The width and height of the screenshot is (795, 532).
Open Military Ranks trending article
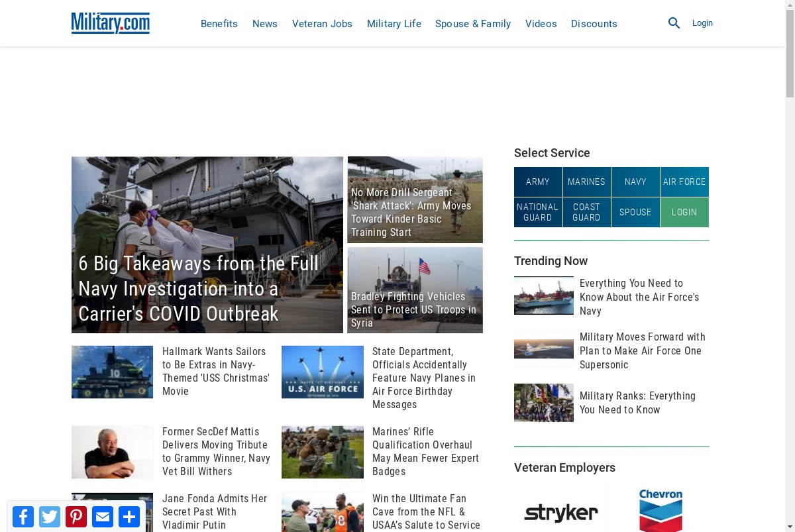637,403
